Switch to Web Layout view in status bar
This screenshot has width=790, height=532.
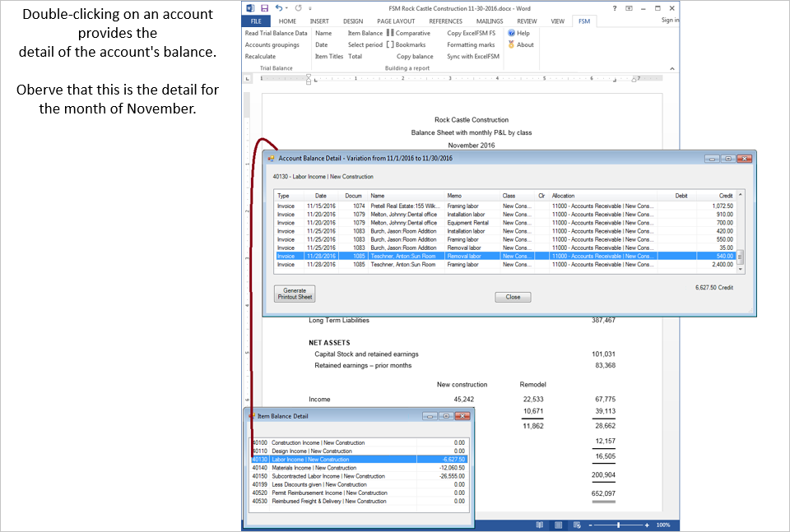(x=577, y=525)
